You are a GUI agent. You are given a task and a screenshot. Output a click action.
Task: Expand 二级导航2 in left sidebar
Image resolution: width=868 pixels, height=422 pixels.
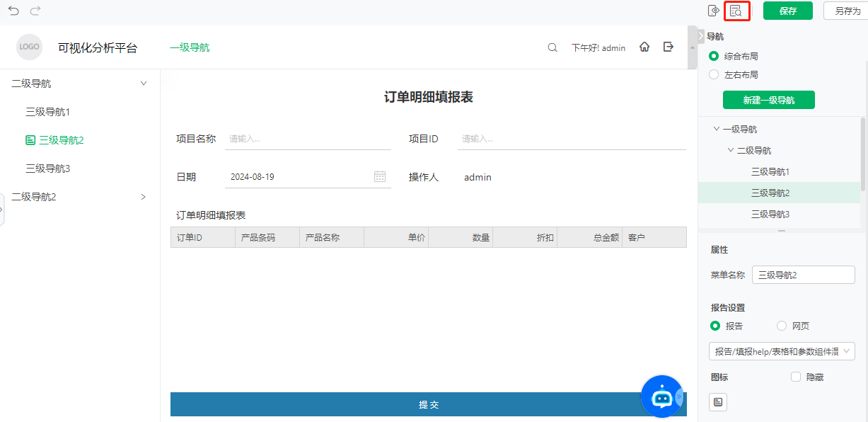[144, 197]
